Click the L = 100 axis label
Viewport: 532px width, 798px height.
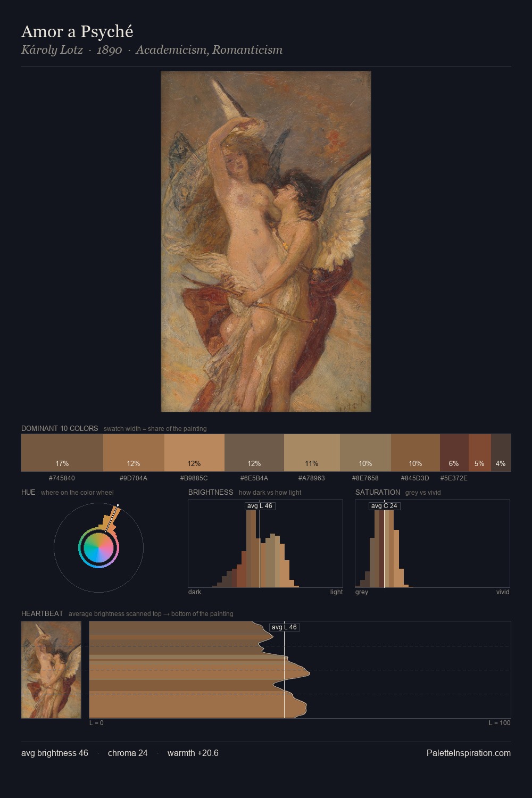pyautogui.click(x=500, y=723)
